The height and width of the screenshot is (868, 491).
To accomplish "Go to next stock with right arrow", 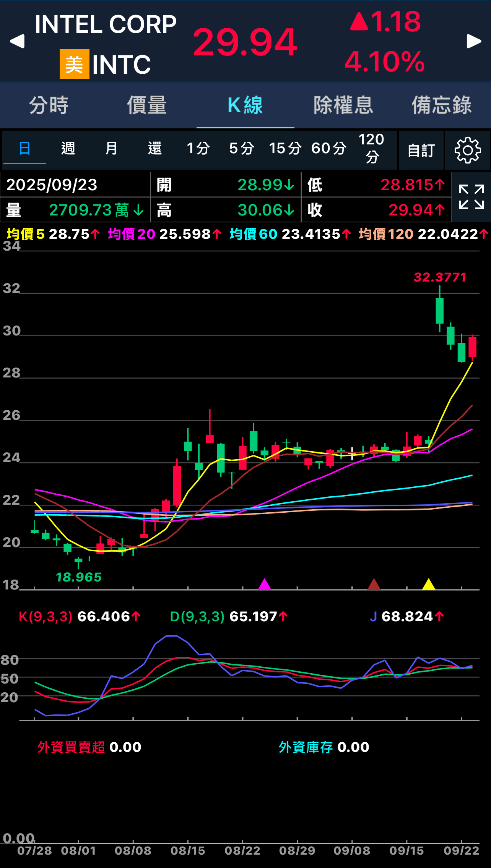I will pyautogui.click(x=474, y=41).
